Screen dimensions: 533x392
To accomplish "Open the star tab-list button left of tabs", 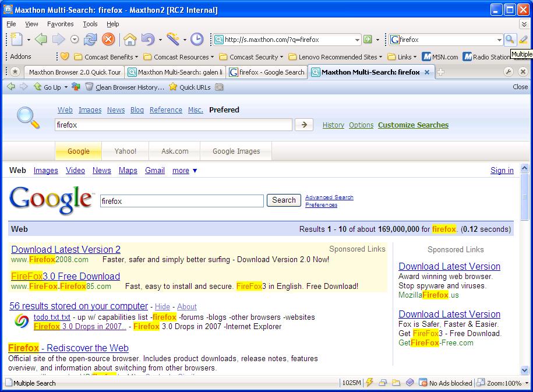I will tap(15, 72).
